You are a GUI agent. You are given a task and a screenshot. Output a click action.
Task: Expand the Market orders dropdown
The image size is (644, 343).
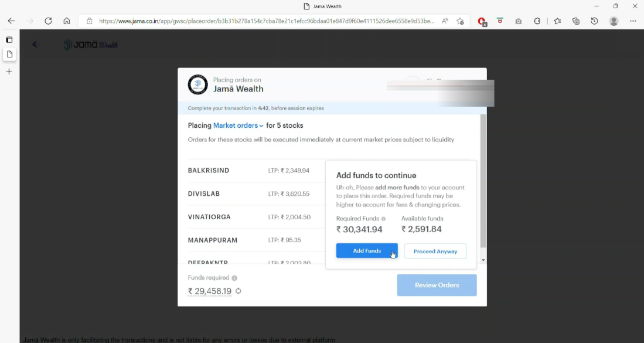click(x=238, y=125)
